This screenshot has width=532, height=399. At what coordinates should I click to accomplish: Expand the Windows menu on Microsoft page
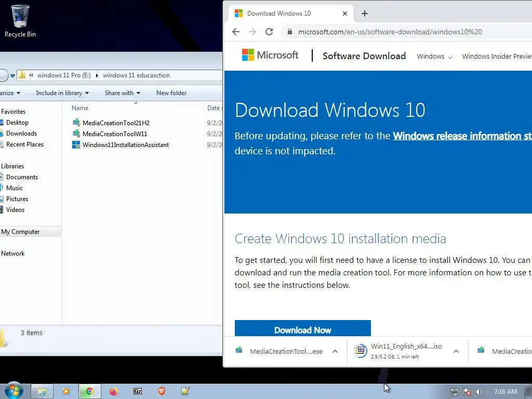click(x=434, y=56)
